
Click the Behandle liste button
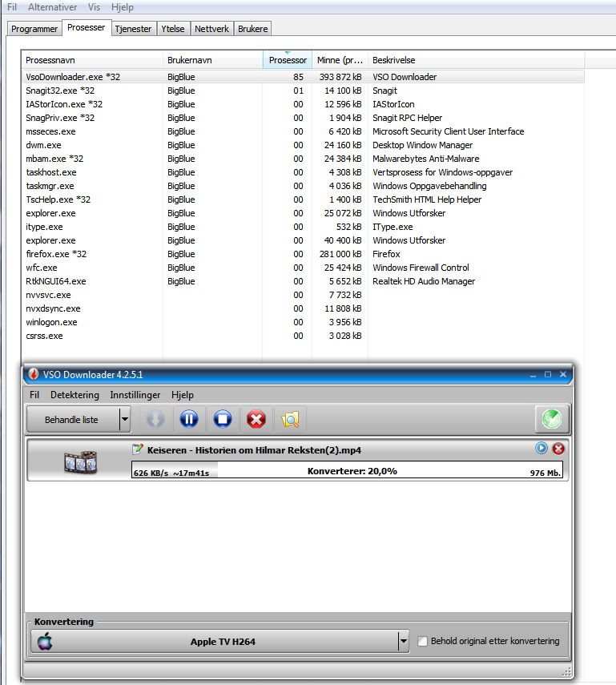[73, 419]
